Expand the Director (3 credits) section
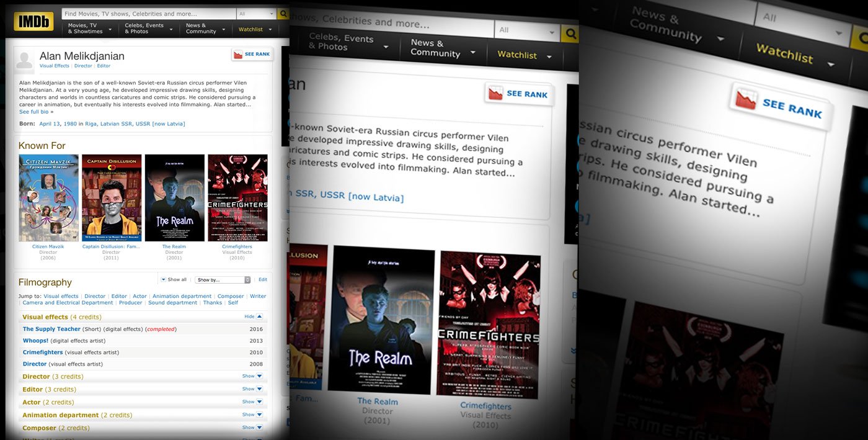 (x=252, y=376)
